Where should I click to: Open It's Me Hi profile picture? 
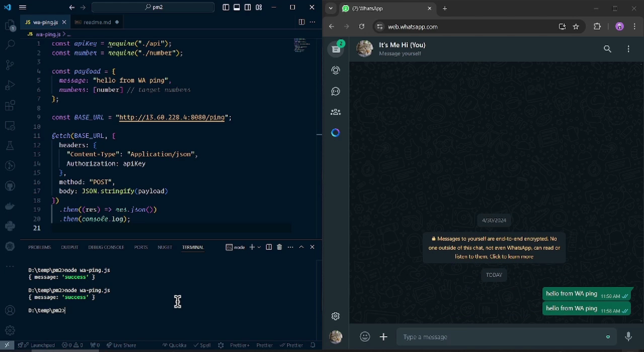(x=365, y=49)
